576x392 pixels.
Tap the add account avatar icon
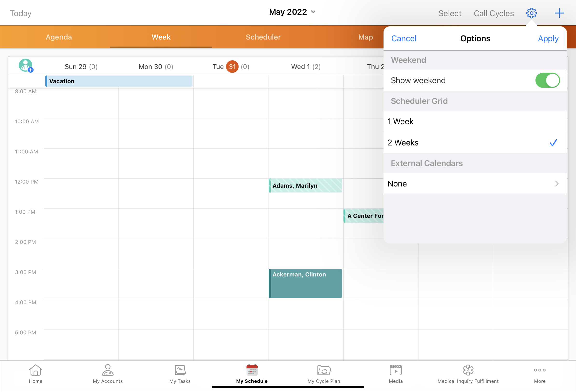point(26,66)
